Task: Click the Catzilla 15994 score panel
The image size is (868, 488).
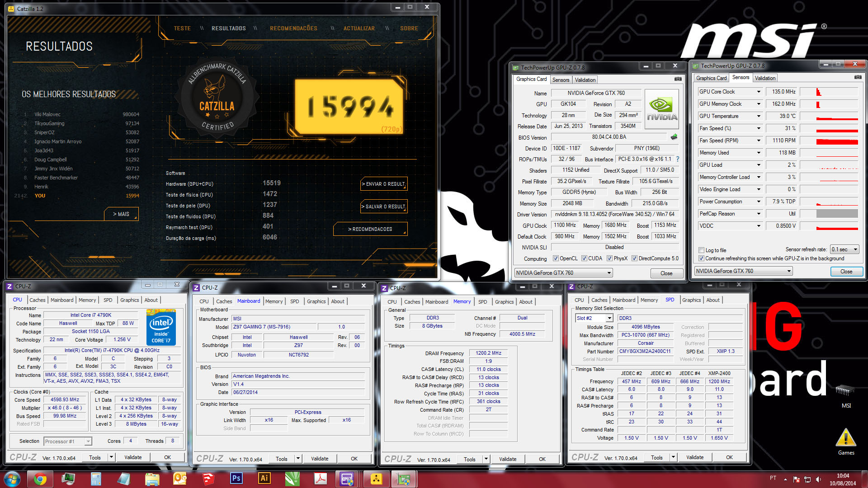Action: pos(349,107)
